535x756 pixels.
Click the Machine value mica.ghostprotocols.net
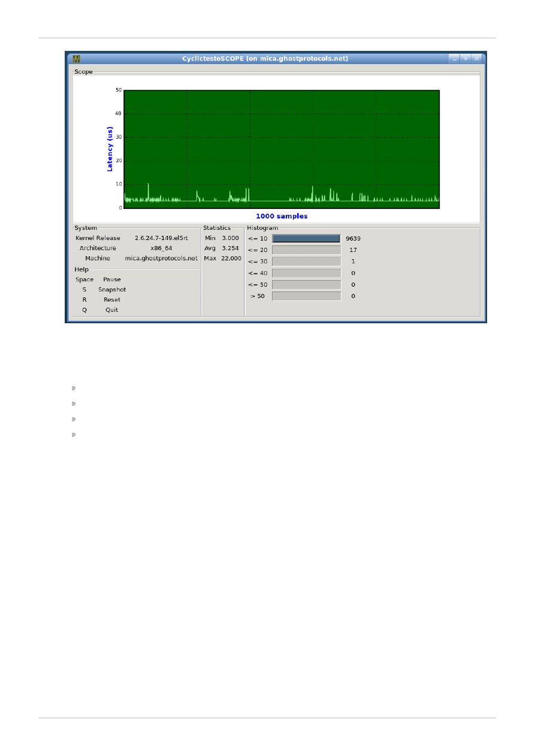pyautogui.click(x=161, y=259)
